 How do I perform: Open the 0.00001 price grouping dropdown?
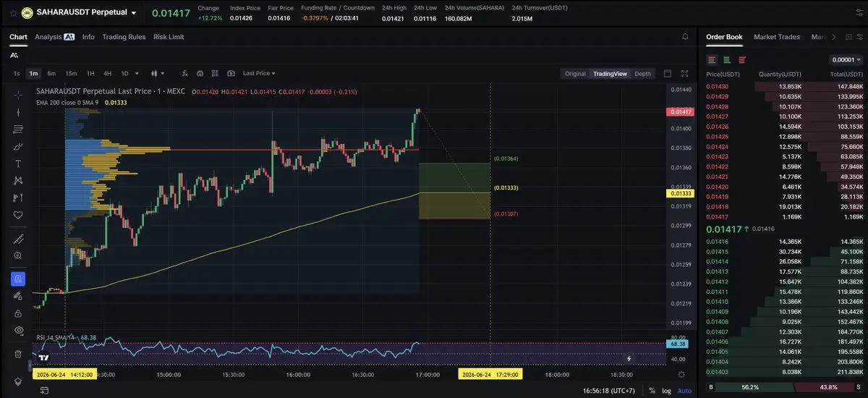[846, 60]
